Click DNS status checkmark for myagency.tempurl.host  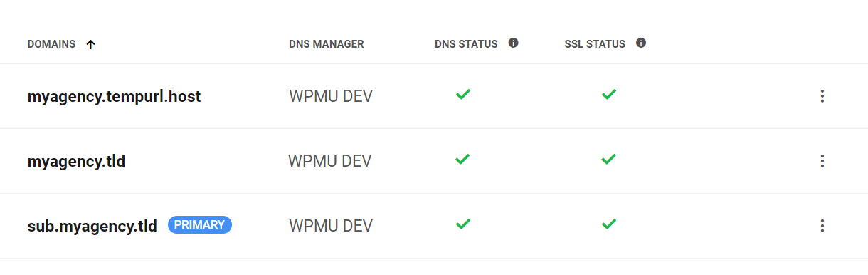click(463, 94)
